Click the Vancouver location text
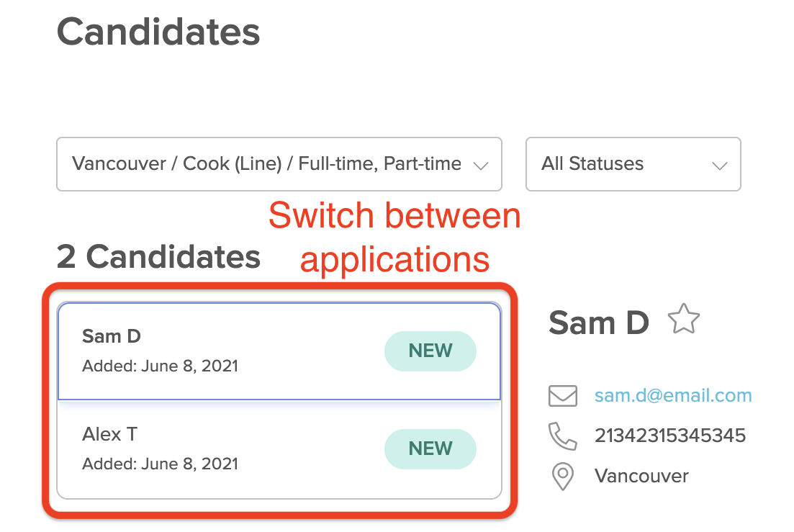Image resolution: width=794 pixels, height=532 pixels. point(641,476)
